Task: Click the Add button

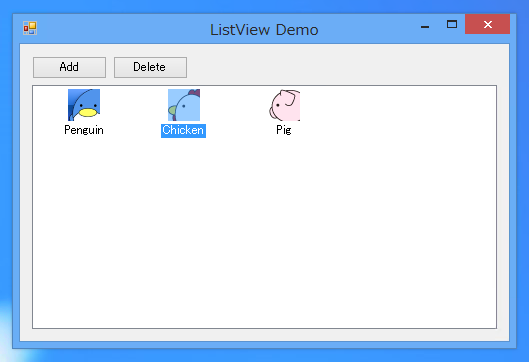Action: point(69,67)
